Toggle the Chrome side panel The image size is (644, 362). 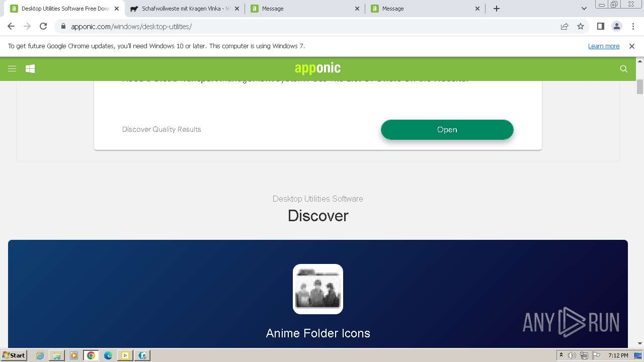pos(601,27)
